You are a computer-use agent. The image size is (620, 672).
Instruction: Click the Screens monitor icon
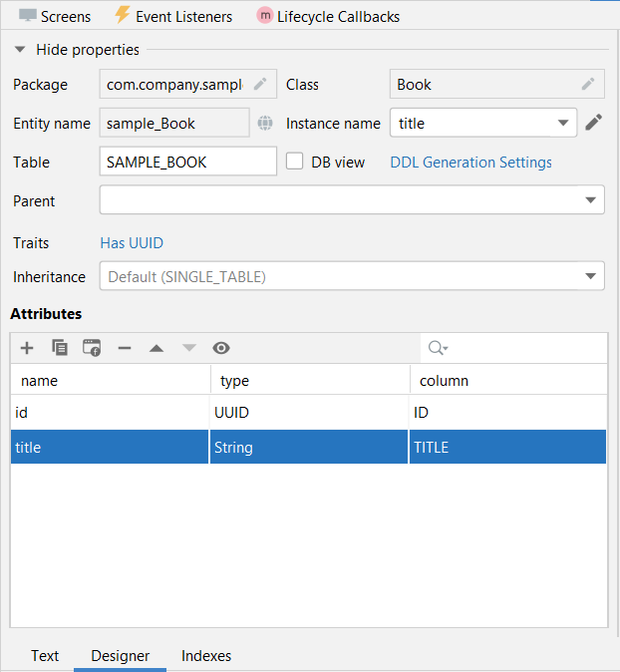coord(28,15)
